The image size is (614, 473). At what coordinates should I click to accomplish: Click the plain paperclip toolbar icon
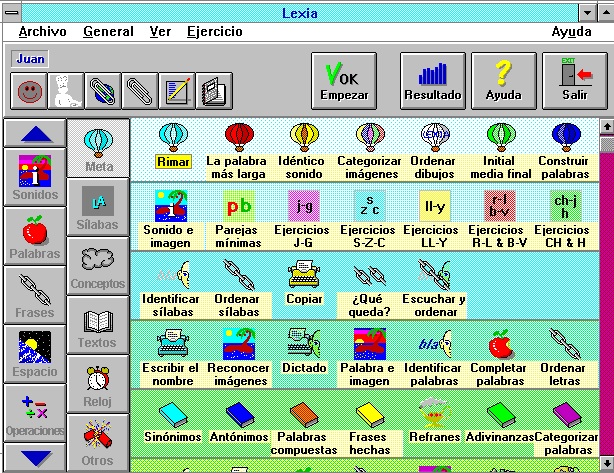point(140,91)
